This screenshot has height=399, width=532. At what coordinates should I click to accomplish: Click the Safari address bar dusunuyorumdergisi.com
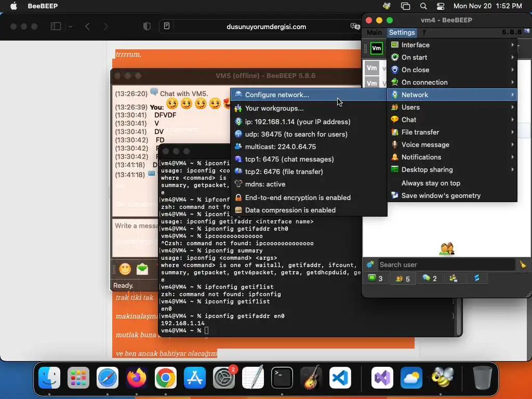(x=266, y=26)
